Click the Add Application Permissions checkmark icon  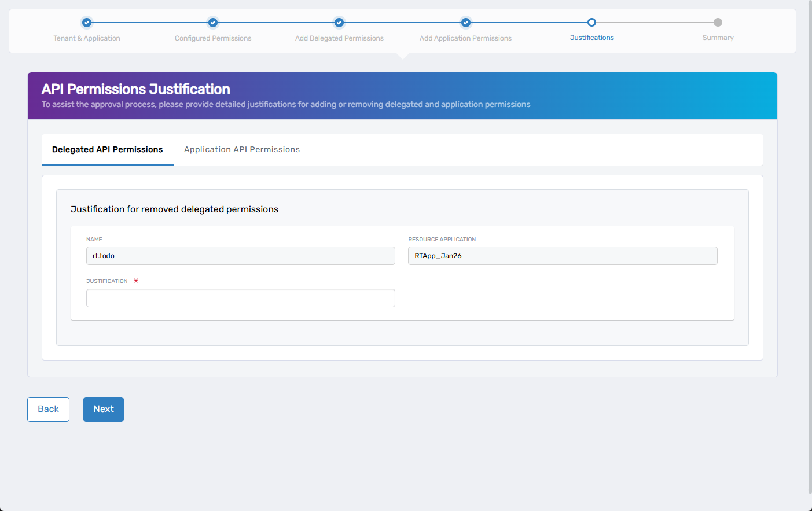tap(465, 23)
